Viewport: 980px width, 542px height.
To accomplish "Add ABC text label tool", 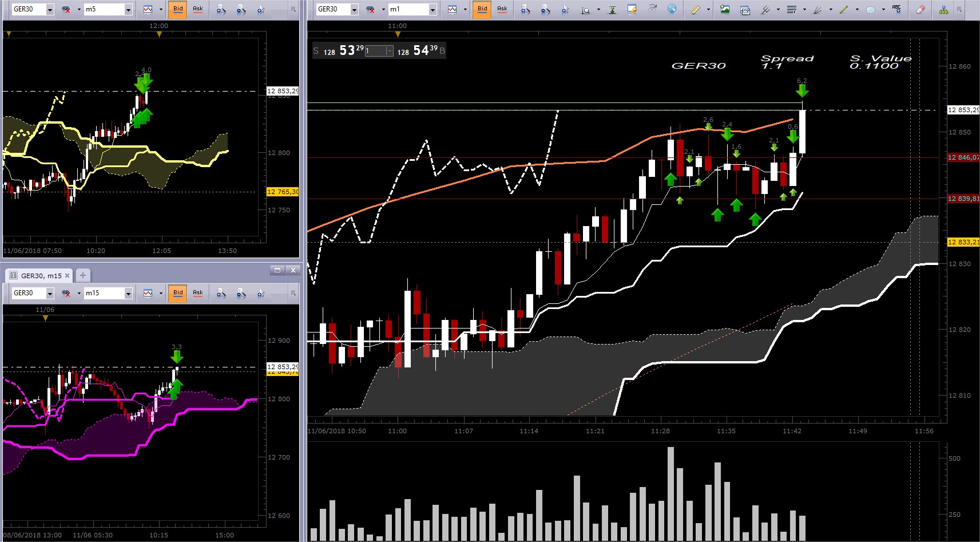I will [x=896, y=9].
